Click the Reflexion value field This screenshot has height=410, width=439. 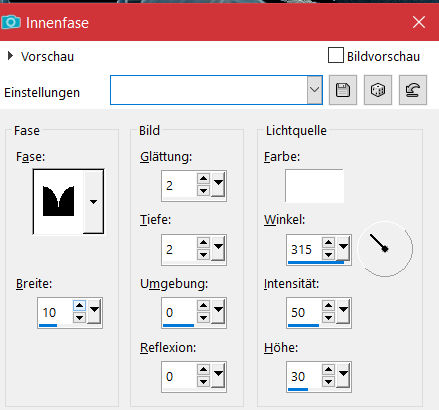coord(179,377)
